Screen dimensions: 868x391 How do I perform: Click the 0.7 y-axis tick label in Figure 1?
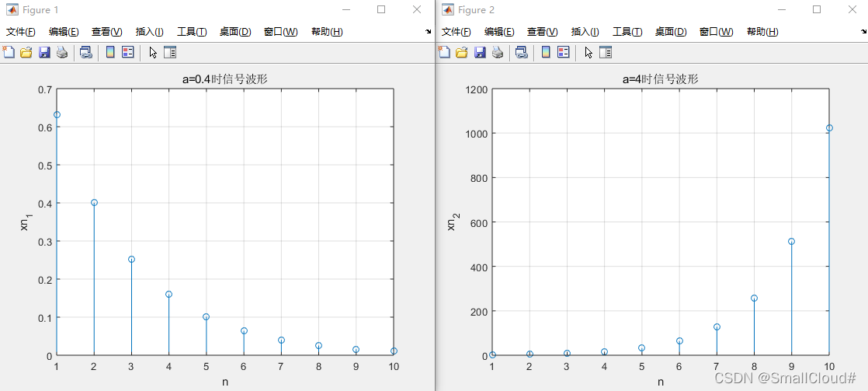click(x=45, y=89)
